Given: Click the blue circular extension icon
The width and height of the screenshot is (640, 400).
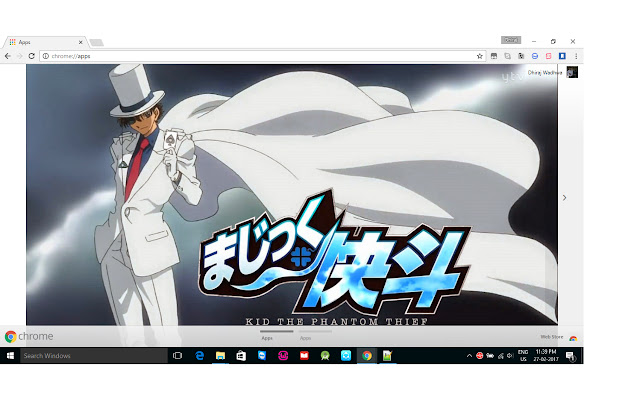Looking at the screenshot, I should click(x=535, y=56).
